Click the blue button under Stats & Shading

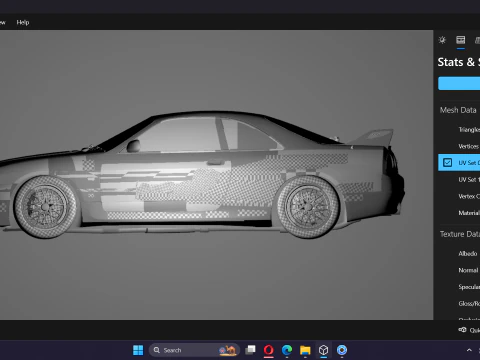coord(459,83)
